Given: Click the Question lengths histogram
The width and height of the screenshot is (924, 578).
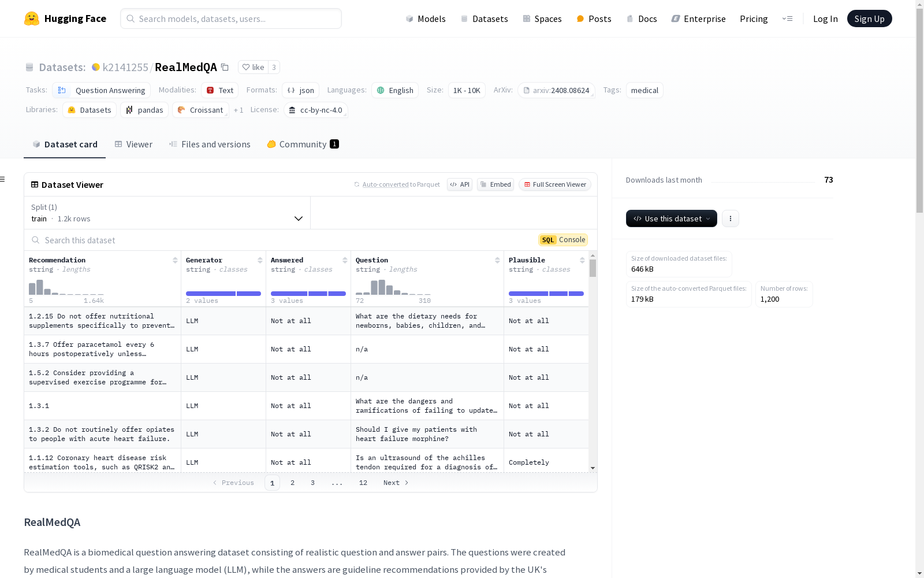Looking at the screenshot, I should (393, 287).
